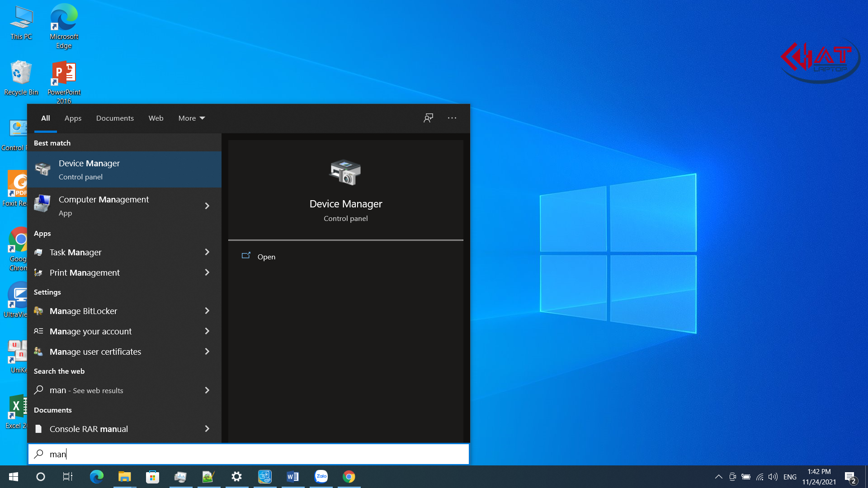This screenshot has width=868, height=488.
Task: Select Documents tab in search
Action: (115, 118)
